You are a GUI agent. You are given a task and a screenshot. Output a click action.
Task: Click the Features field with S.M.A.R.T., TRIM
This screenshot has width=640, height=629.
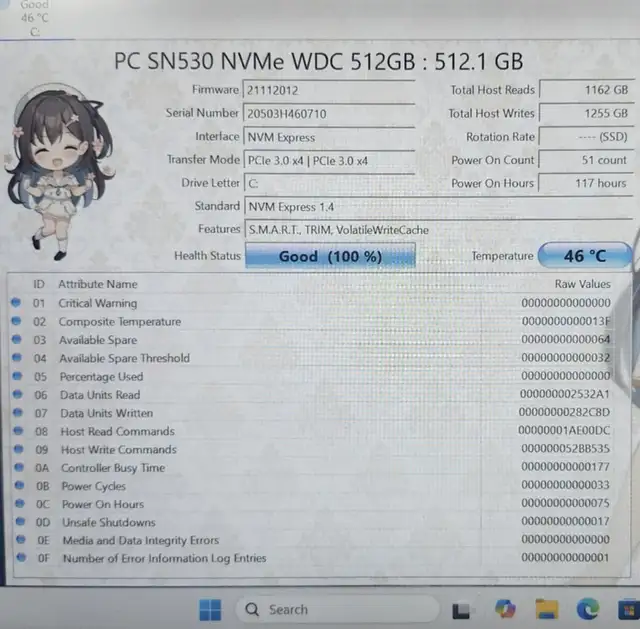[439, 230]
